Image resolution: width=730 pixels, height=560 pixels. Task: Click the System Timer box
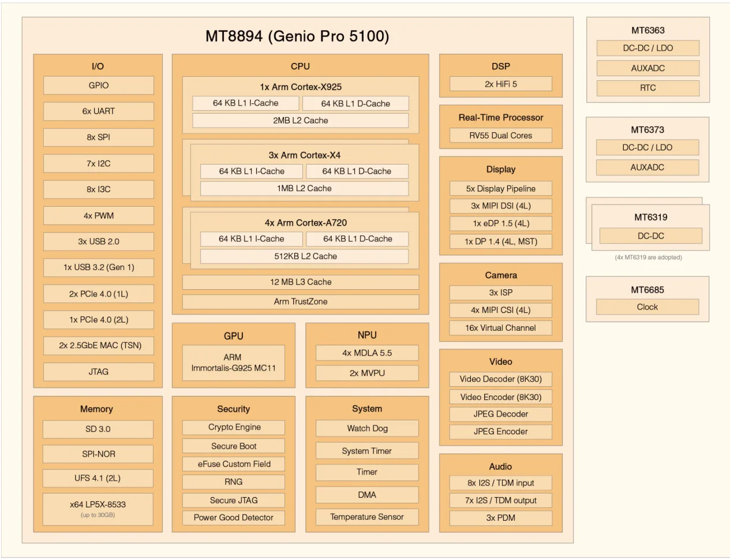pyautogui.click(x=367, y=450)
